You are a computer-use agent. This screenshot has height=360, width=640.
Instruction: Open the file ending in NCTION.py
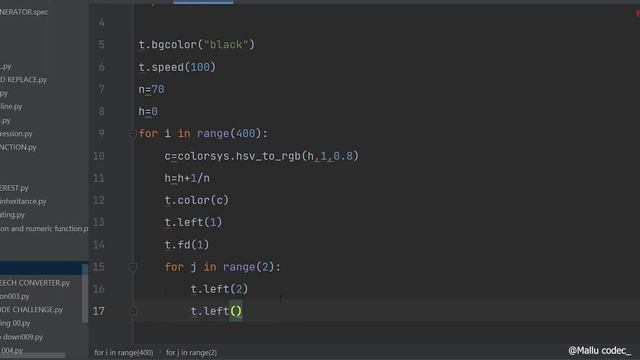pos(18,147)
